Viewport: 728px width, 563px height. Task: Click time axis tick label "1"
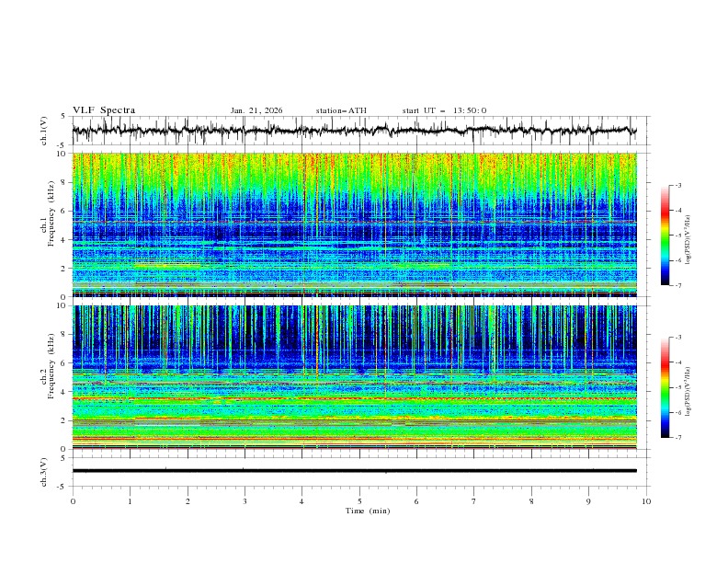pyautogui.click(x=130, y=501)
